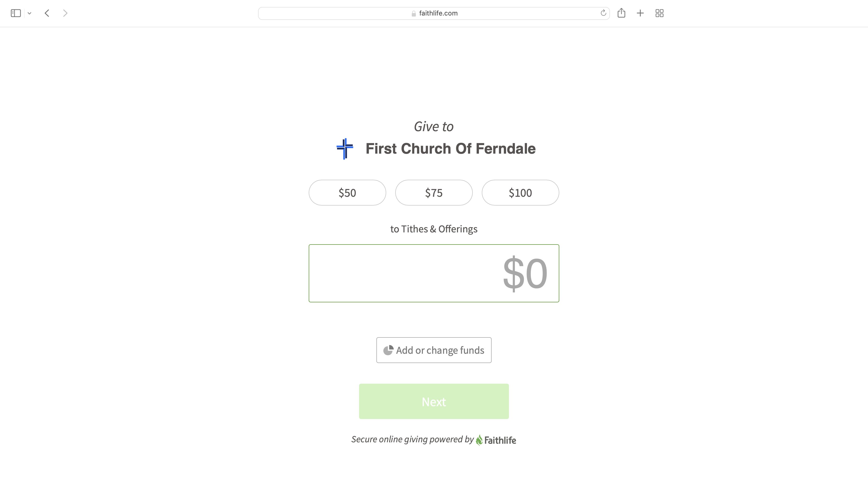Screen dimensions: 868x488
Task: Expand the sidebar options chevron
Action: tap(30, 13)
